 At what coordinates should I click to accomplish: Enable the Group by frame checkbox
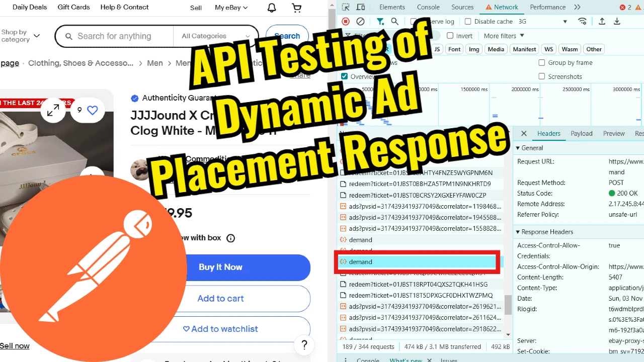pos(542,62)
